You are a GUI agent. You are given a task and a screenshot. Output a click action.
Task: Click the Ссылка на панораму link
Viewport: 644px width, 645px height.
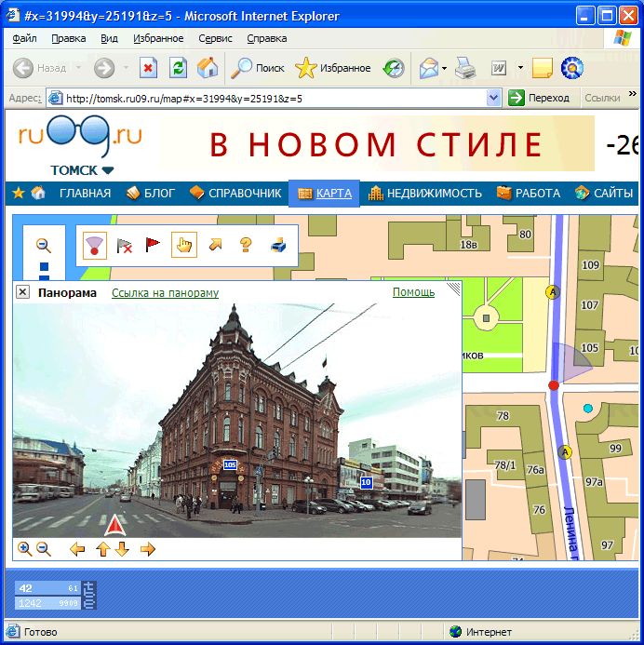click(165, 292)
